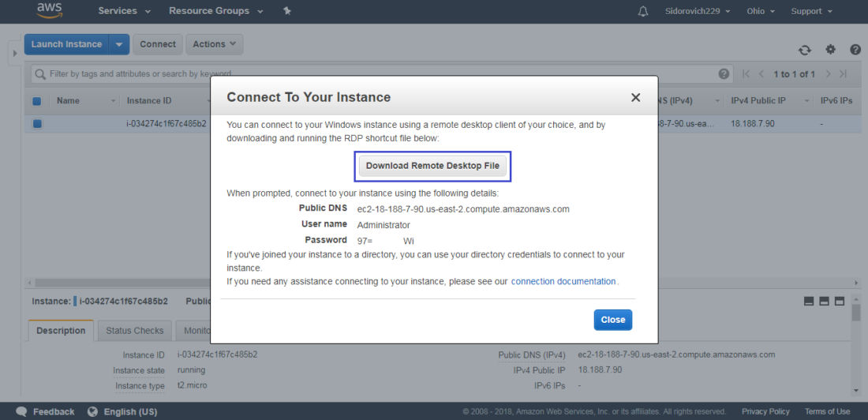Click Download Remote Desktop File button
868x420 pixels.
pos(432,166)
